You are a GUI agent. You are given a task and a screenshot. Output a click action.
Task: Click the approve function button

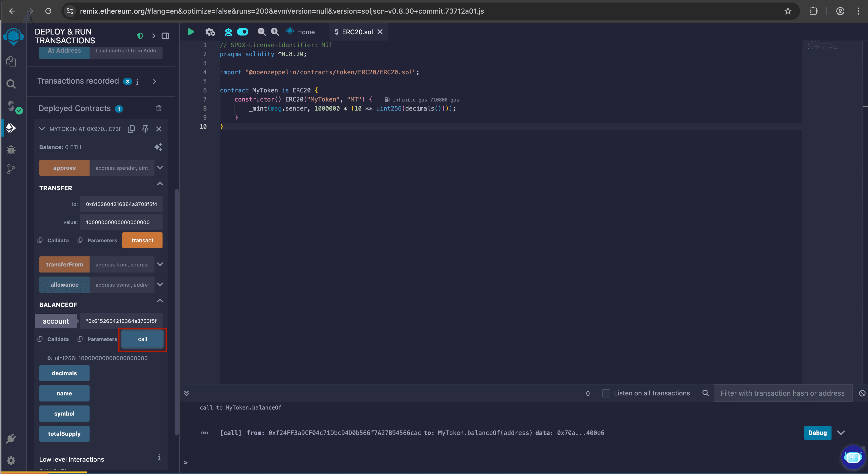click(64, 168)
